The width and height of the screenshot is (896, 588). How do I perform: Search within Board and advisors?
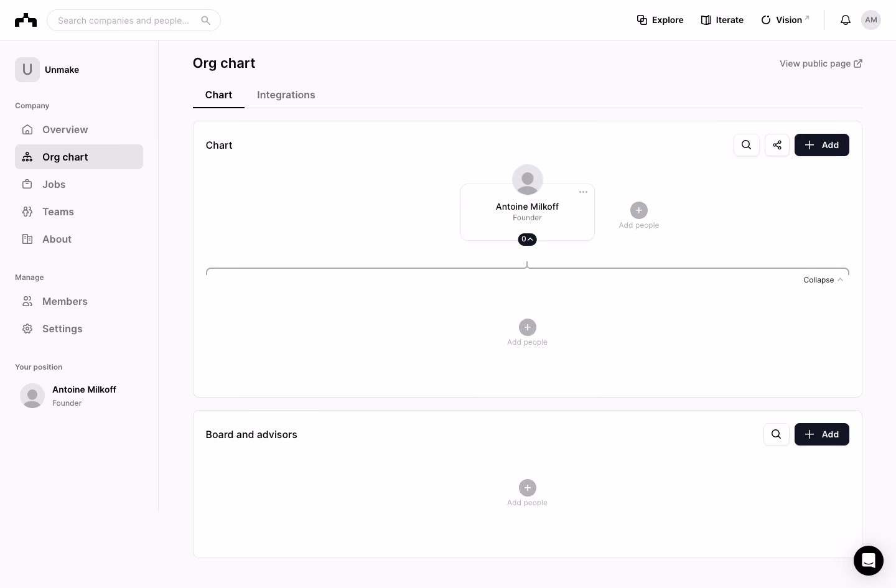(x=777, y=434)
